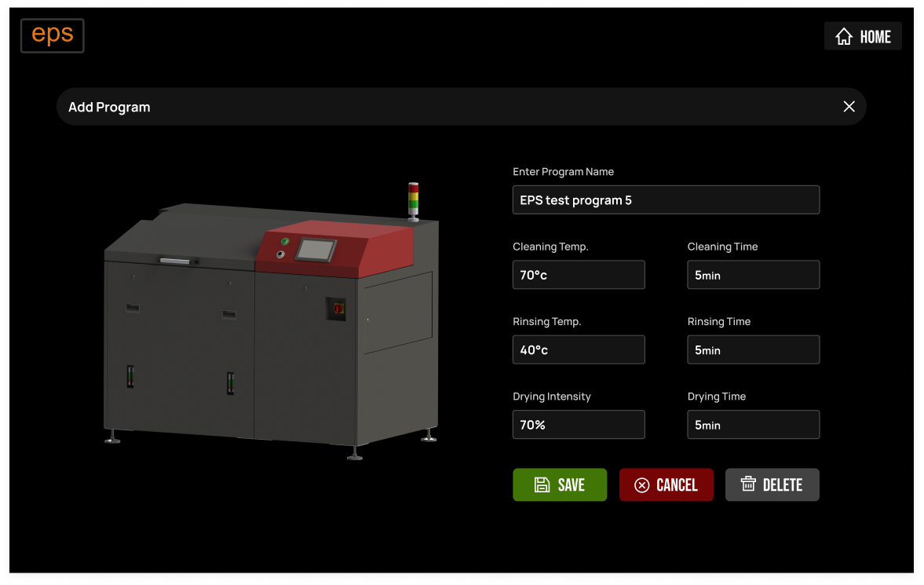Adjust the Drying Intensity percentage field
The height and width of the screenshot is (585, 924).
[x=579, y=425]
